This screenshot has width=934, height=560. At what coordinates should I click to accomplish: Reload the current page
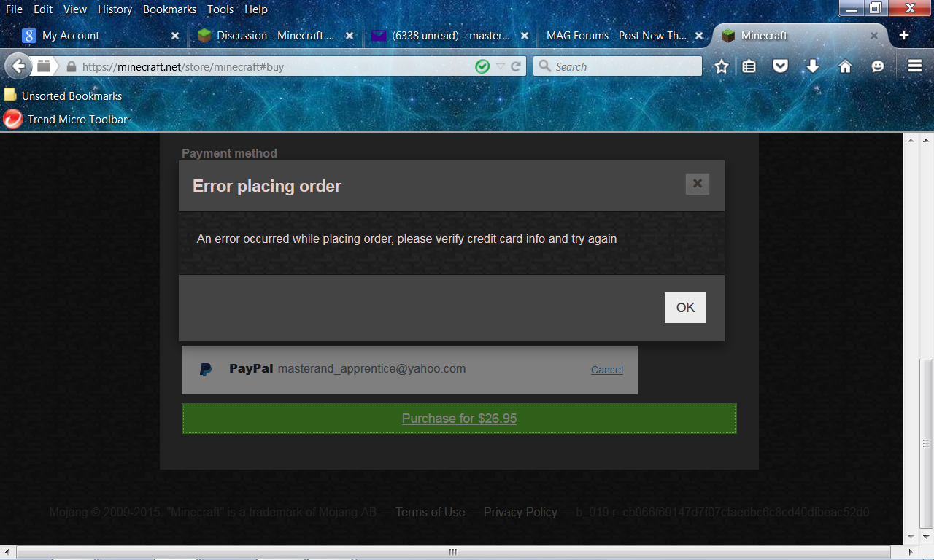tap(516, 66)
